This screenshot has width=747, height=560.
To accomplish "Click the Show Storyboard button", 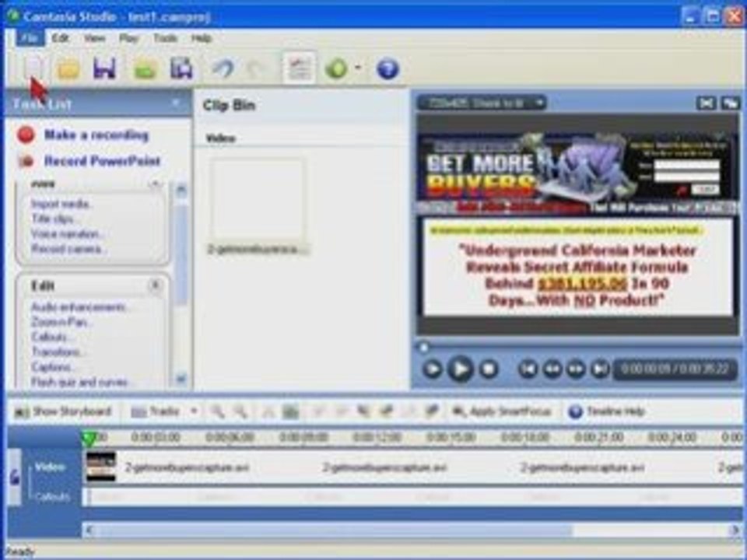I will coord(63,411).
